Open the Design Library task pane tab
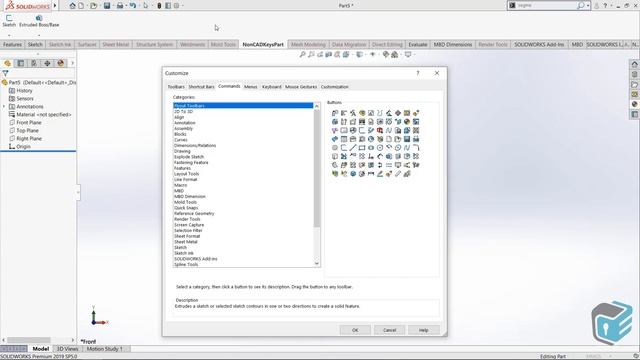The width and height of the screenshot is (640, 360). (634, 74)
